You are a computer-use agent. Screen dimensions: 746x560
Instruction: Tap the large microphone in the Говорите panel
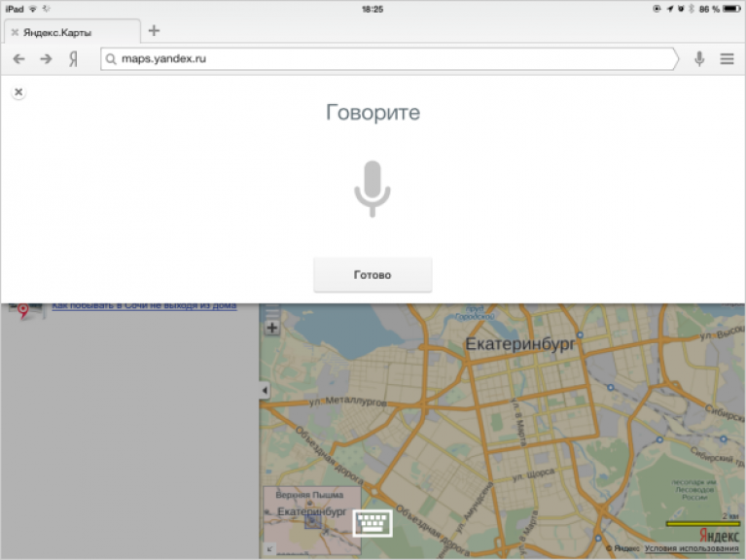point(373,189)
